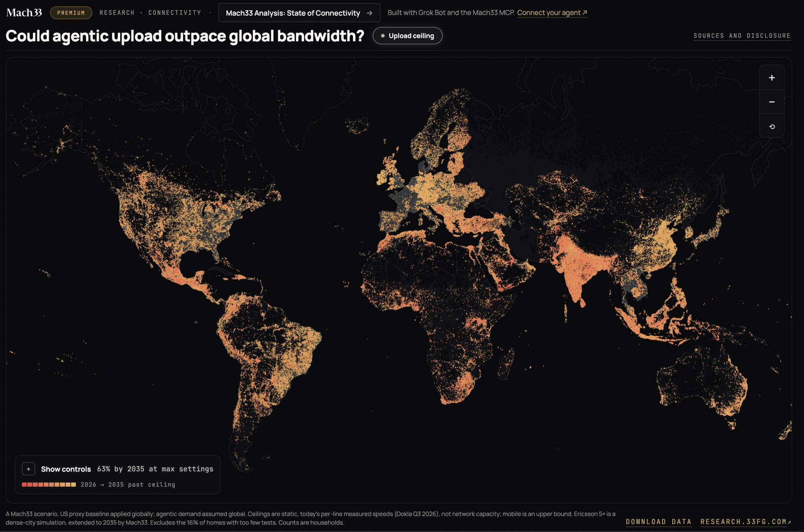The height and width of the screenshot is (532, 804).
Task: Click the Mach33 logo
Action: (24, 13)
